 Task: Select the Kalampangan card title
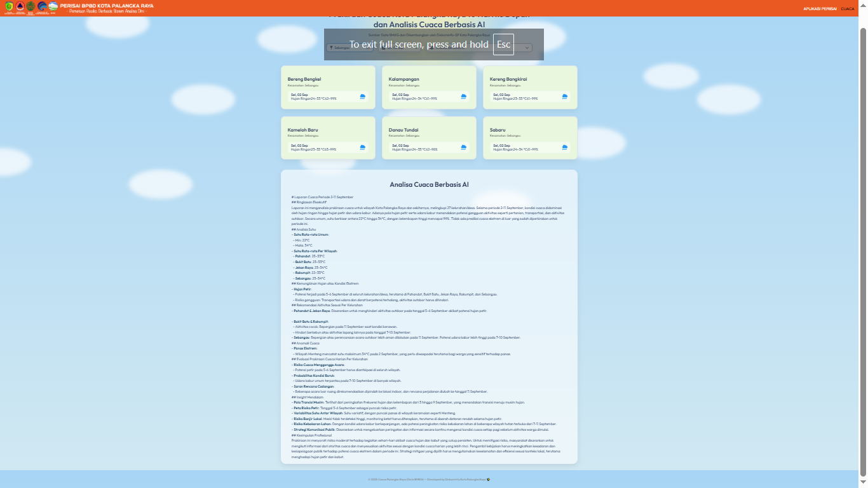[x=404, y=79]
